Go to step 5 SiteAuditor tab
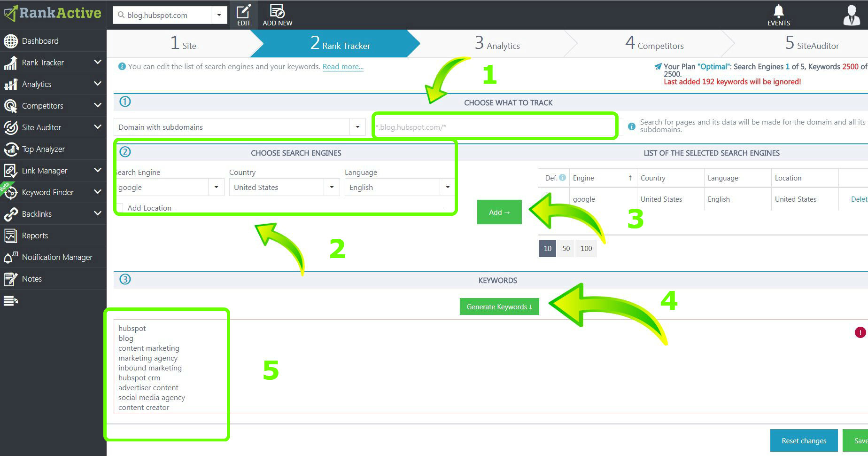 click(812, 44)
